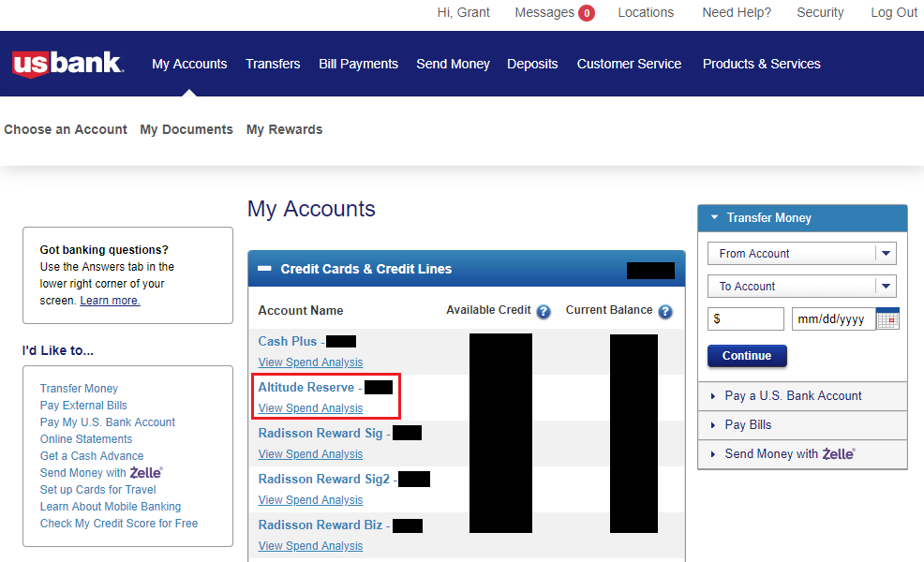Open the Altitude Reserve account
Screen dimensions: 924x562
(306, 387)
